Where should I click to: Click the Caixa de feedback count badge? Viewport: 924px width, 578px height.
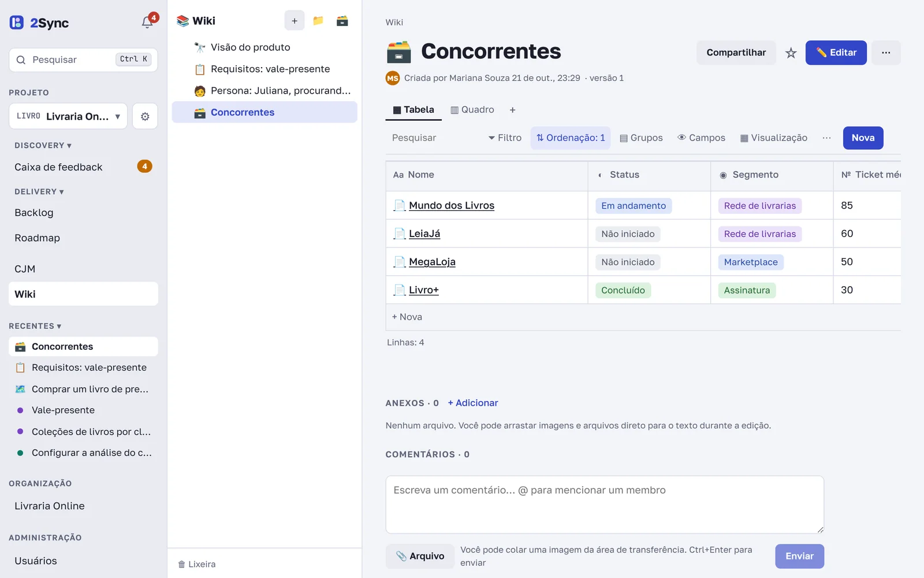[x=144, y=166]
